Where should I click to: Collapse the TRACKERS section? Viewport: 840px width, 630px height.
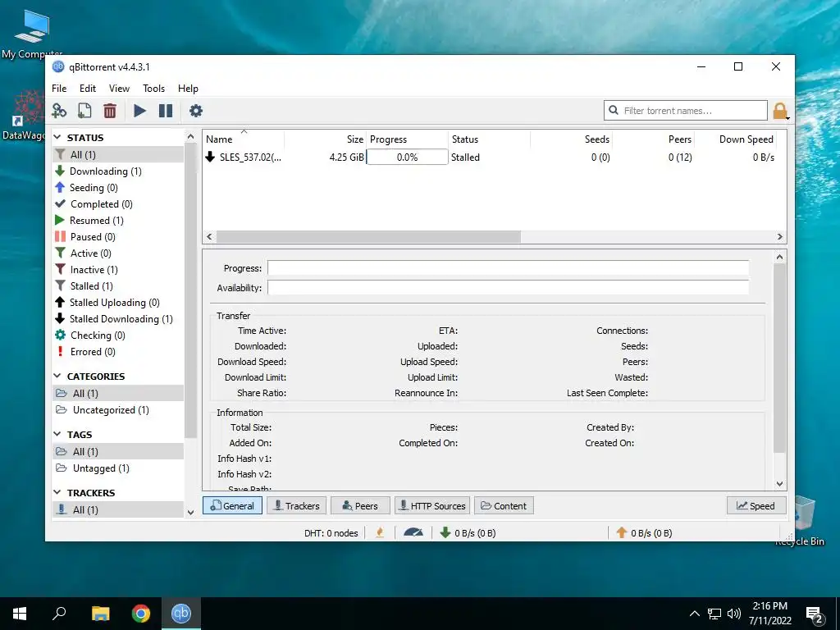[57, 492]
